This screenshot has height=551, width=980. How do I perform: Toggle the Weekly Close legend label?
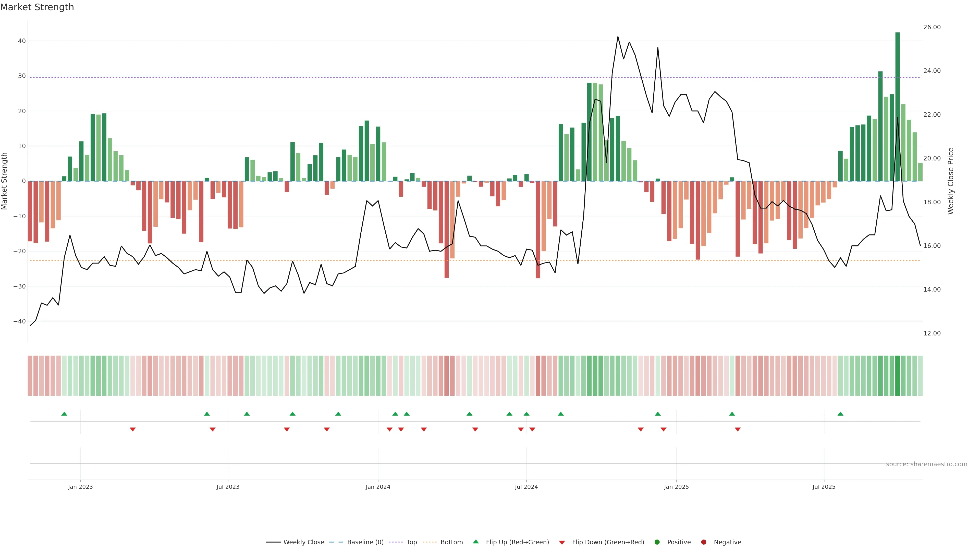[x=304, y=542]
